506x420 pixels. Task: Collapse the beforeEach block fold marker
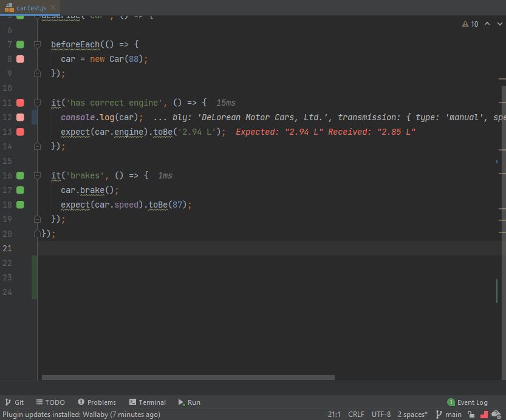(37, 45)
